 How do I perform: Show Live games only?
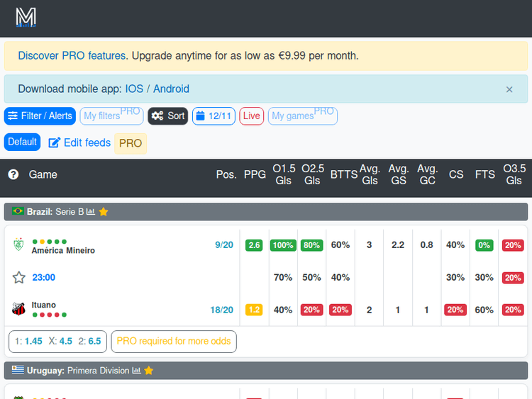pos(251,116)
